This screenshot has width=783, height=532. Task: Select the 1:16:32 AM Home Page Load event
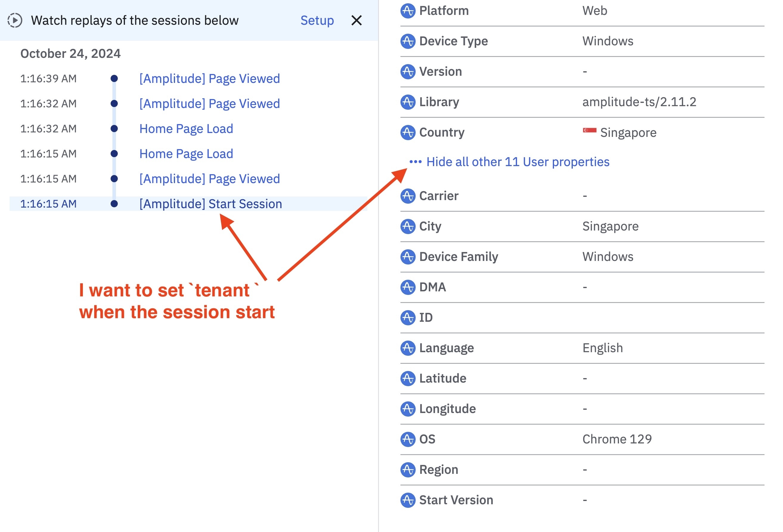tap(186, 129)
